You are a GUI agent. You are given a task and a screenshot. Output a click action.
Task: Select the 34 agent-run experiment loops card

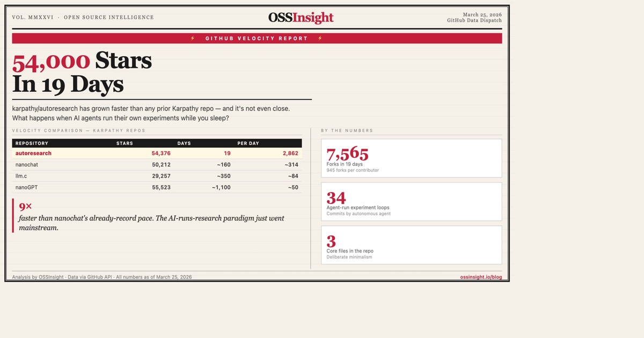411,202
